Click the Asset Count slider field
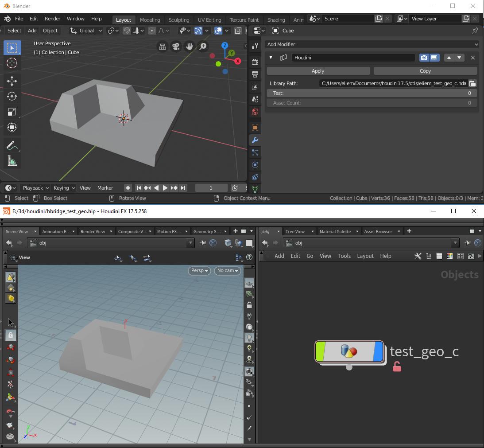484x448 pixels. (372, 103)
